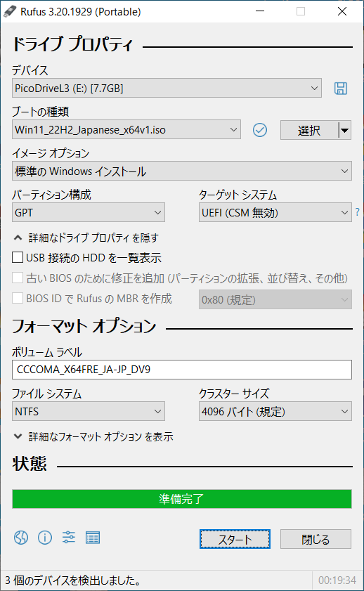Click the target system help question mark

click(x=357, y=212)
